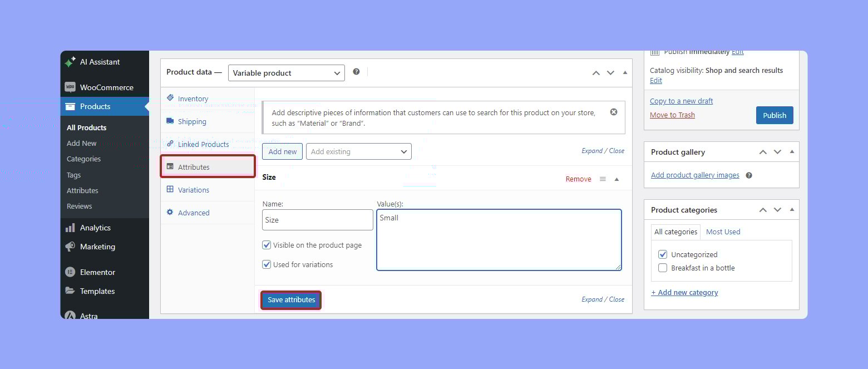The width and height of the screenshot is (868, 369).
Task: Open the Add existing attribute dropdown
Action: click(x=358, y=151)
